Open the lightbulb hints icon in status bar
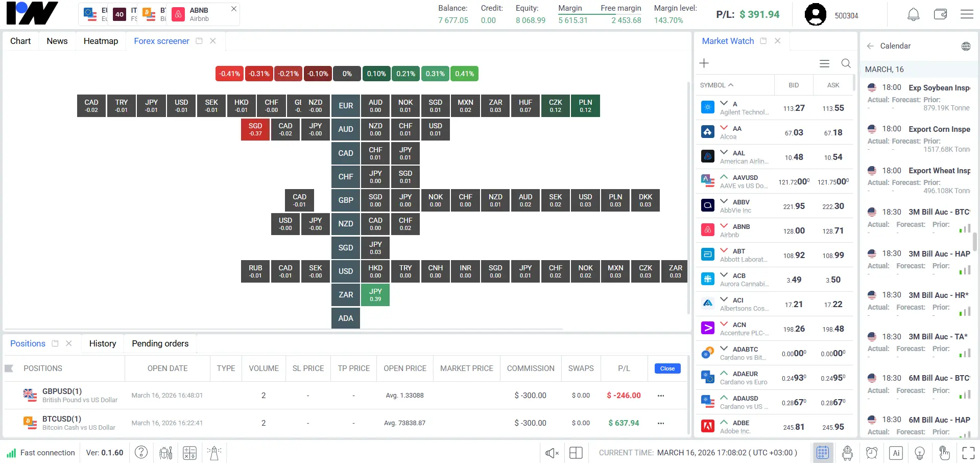This screenshot has width=980, height=463. click(920, 453)
